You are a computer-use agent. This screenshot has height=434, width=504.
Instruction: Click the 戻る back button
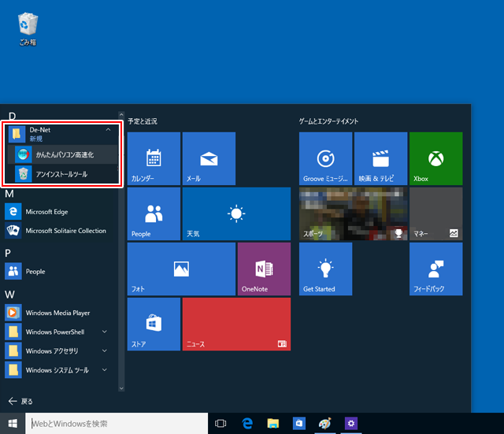tap(20, 401)
